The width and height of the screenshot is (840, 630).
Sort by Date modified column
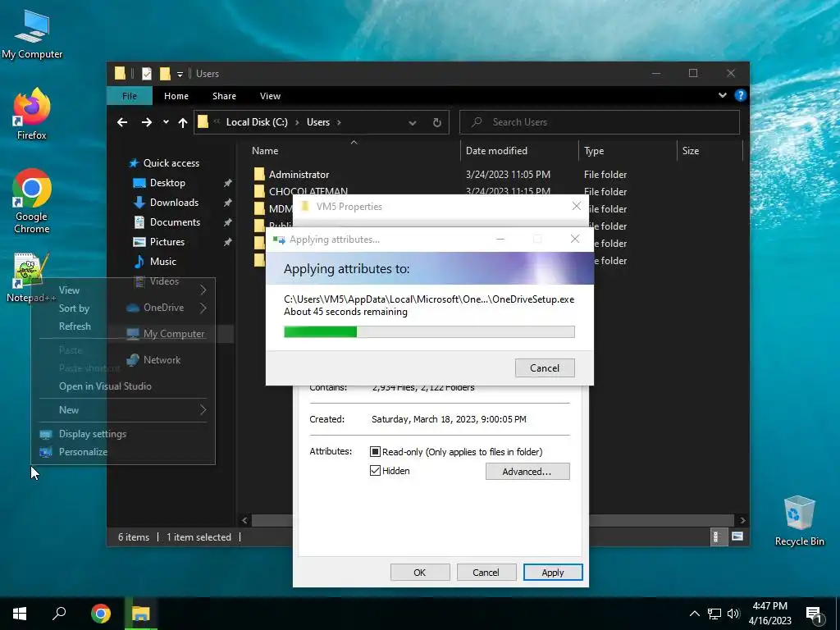(x=496, y=151)
